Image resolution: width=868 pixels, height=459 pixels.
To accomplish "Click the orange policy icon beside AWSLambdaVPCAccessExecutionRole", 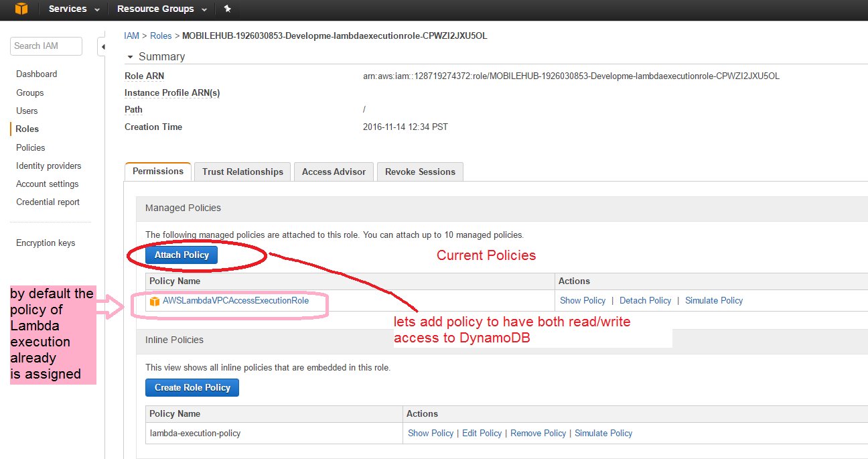I will [x=155, y=301].
